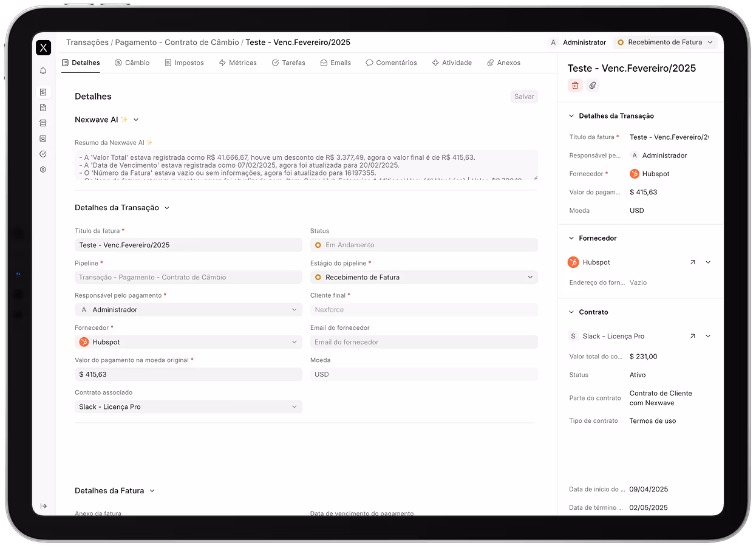Collapse side panel Fornecedor section

571,238
